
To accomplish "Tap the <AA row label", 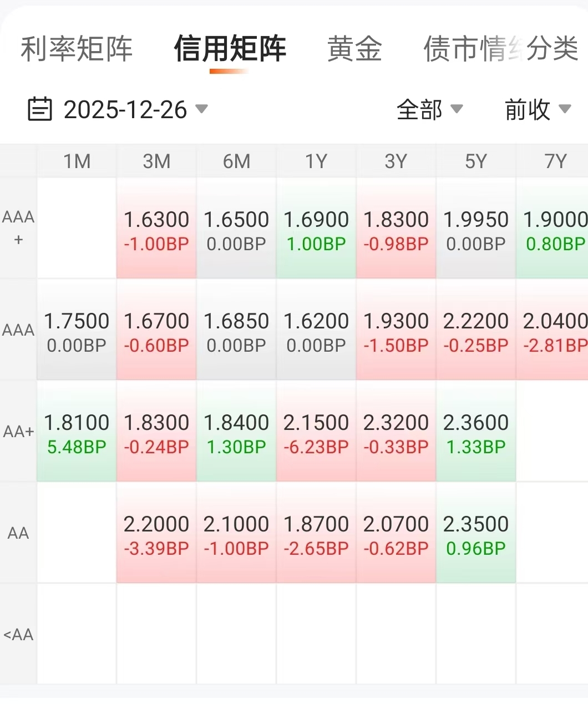I will [18, 634].
